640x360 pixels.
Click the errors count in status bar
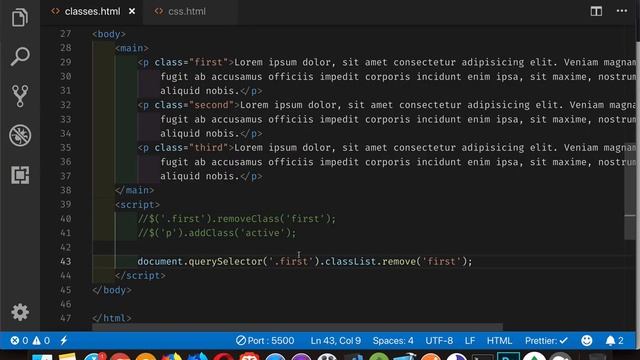19,340
